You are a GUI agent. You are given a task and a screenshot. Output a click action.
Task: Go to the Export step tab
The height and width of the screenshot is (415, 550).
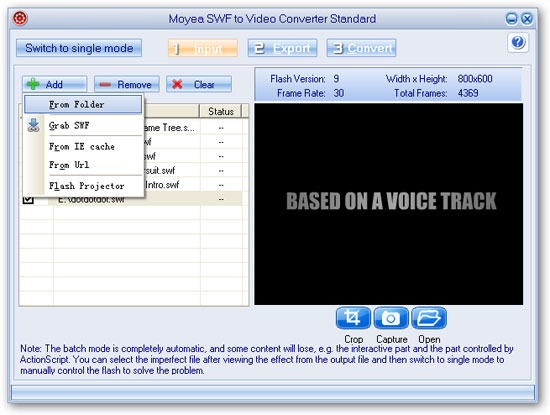pyautogui.click(x=282, y=48)
